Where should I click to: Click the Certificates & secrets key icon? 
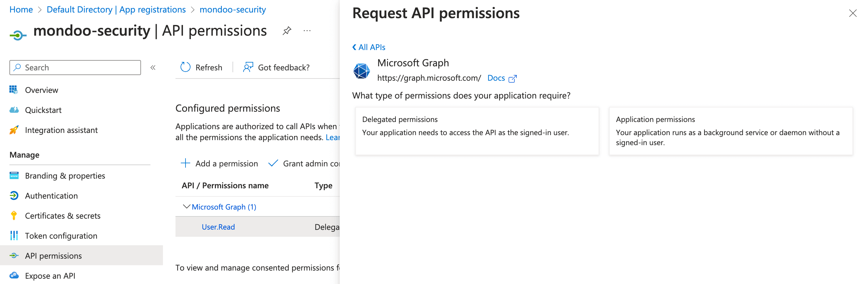tap(14, 216)
